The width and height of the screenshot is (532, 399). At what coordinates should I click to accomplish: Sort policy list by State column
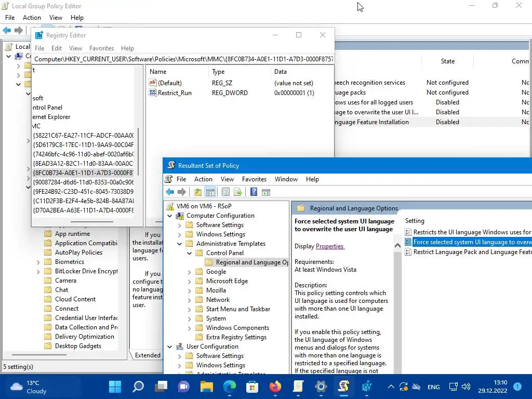coord(447,61)
